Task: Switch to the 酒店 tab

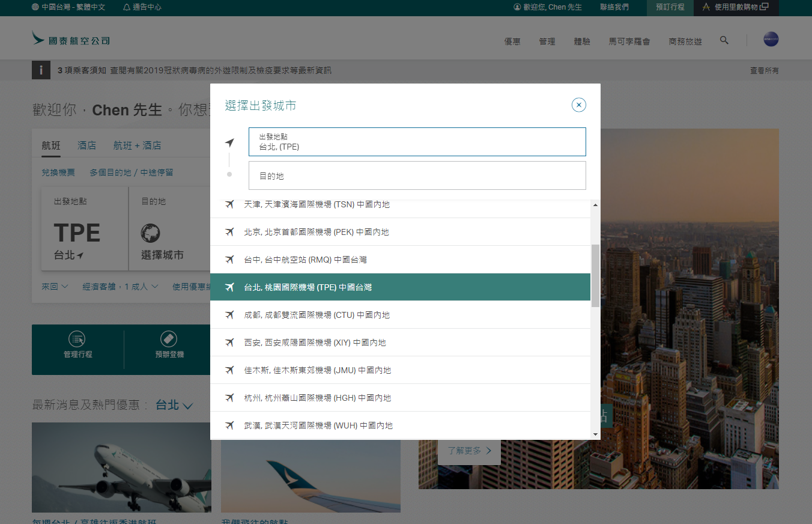Action: [x=87, y=145]
